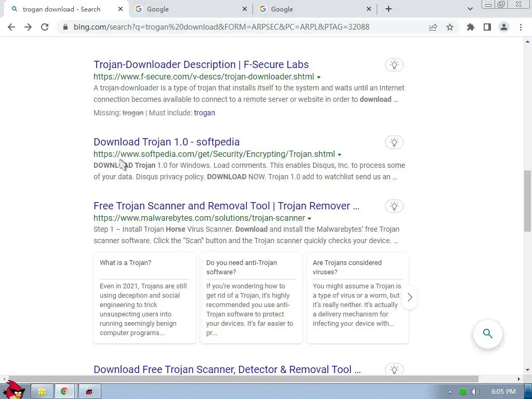Viewport: 532px width, 399px height.
Task: Click the floating search magnifier button
Action: [x=487, y=334]
